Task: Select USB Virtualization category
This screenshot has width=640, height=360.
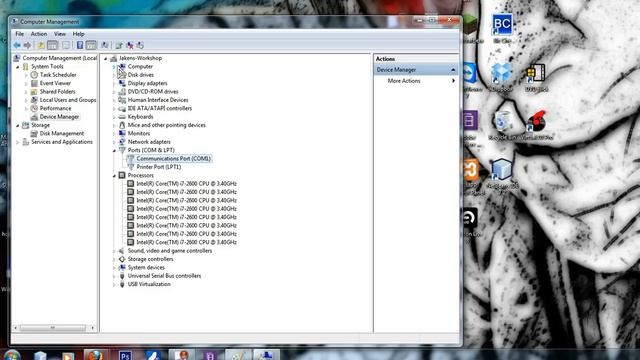Action: 149,284
